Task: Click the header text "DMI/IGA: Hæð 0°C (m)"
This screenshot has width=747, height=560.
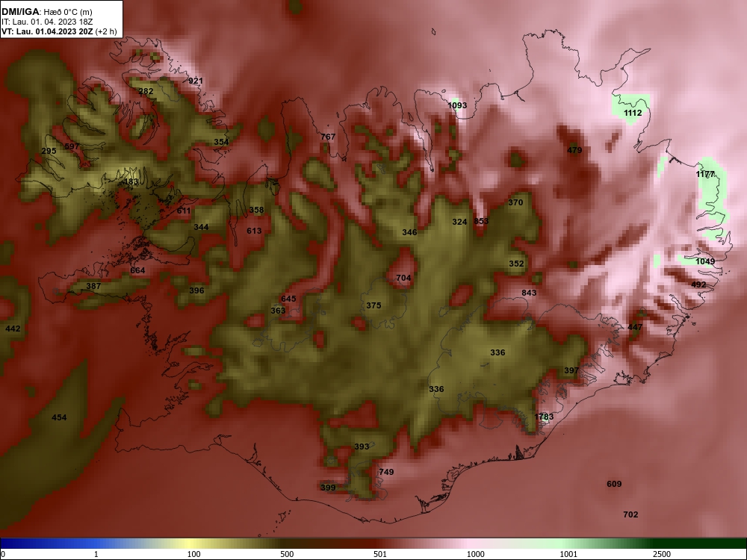Action: (47, 12)
